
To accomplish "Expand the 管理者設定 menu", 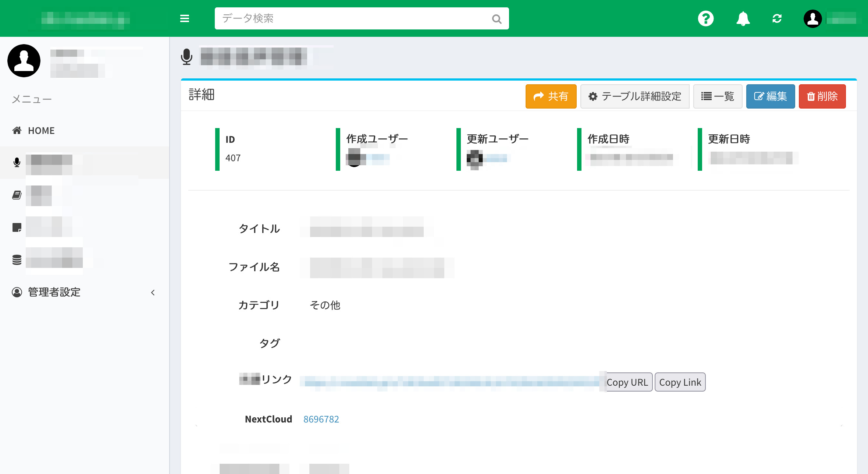I will 54,292.
